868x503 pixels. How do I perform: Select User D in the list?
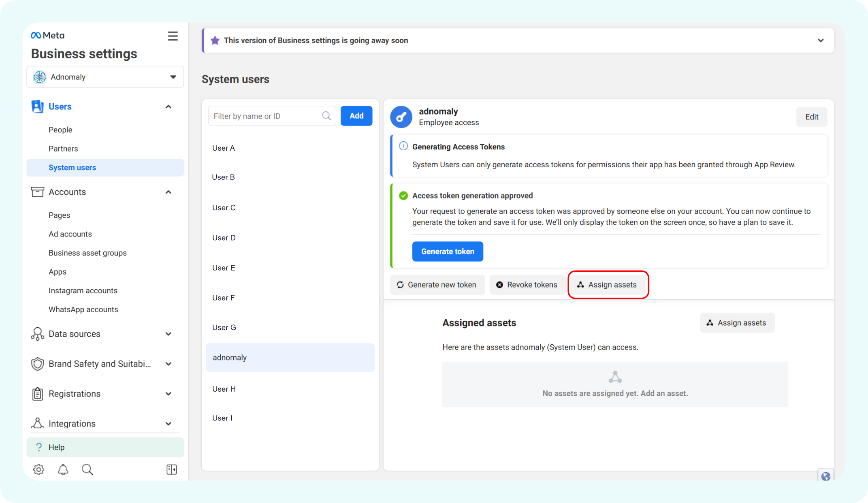(224, 238)
